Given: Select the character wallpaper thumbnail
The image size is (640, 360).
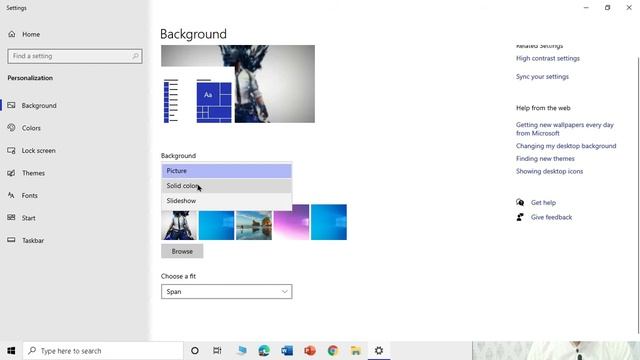Looking at the screenshot, I should point(179,225).
